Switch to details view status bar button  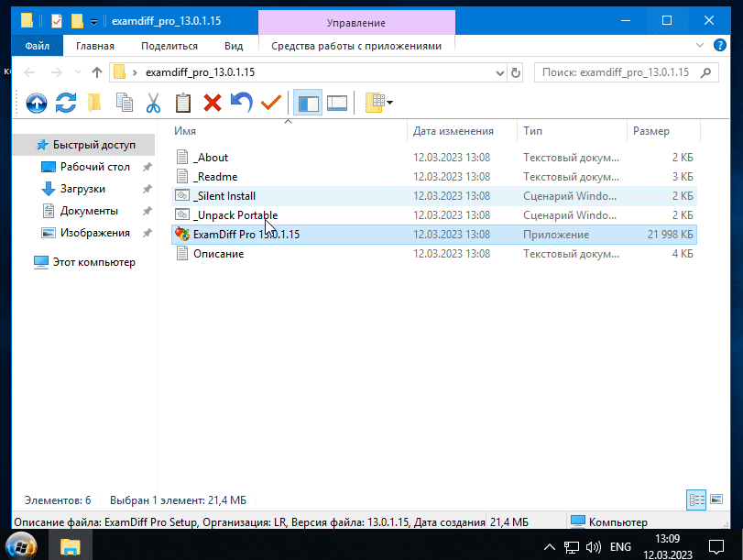click(696, 500)
